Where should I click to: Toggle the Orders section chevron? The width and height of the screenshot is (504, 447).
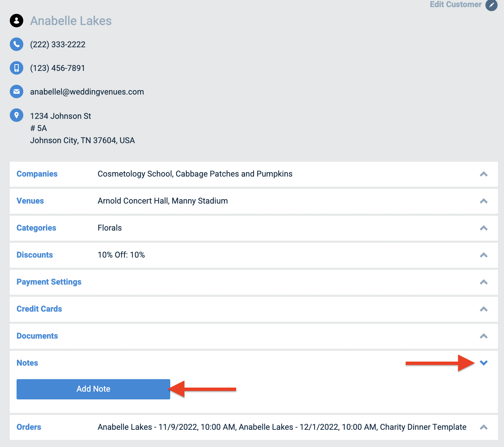(x=484, y=427)
